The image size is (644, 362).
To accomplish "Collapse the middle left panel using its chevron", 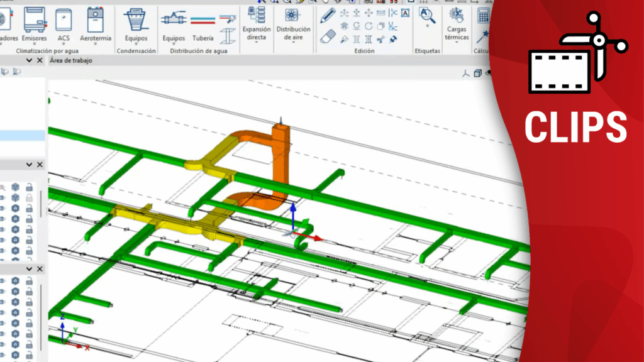I will click(x=29, y=165).
